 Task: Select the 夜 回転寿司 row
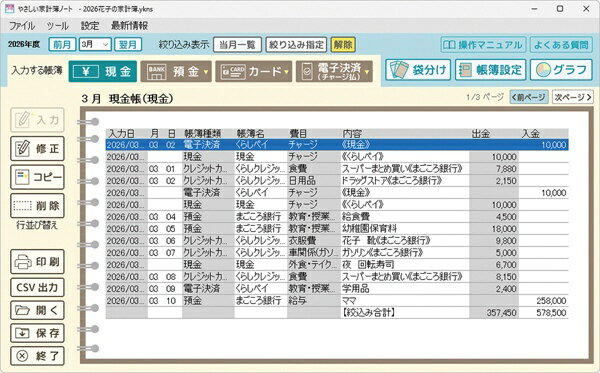[x=337, y=265]
